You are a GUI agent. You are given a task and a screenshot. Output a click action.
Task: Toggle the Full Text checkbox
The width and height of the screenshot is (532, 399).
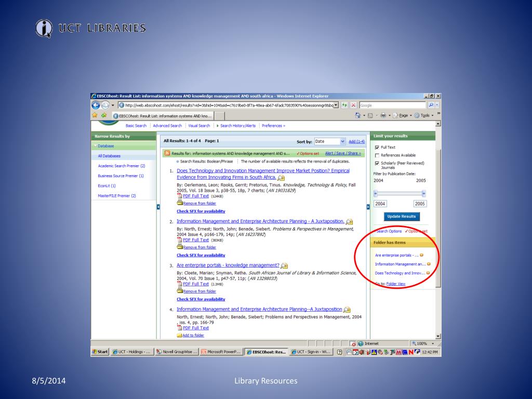377,148
